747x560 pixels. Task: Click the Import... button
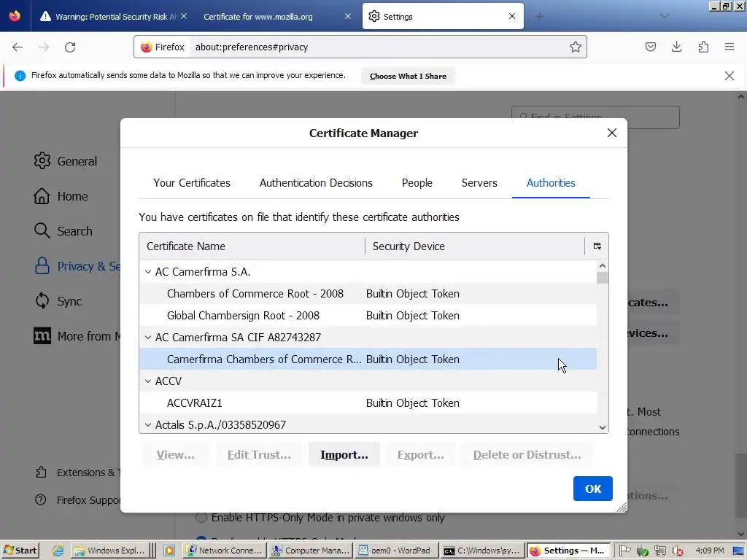coord(344,455)
